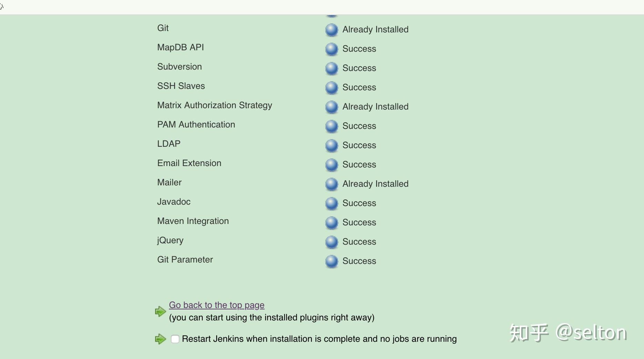
Task: Click the Mailer status ball icon
Action: point(332,184)
